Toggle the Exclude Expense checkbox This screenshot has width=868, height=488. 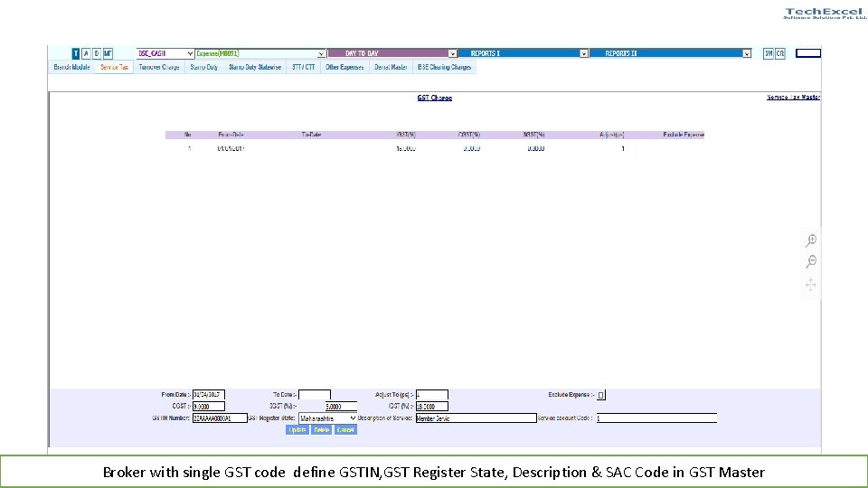(x=601, y=395)
